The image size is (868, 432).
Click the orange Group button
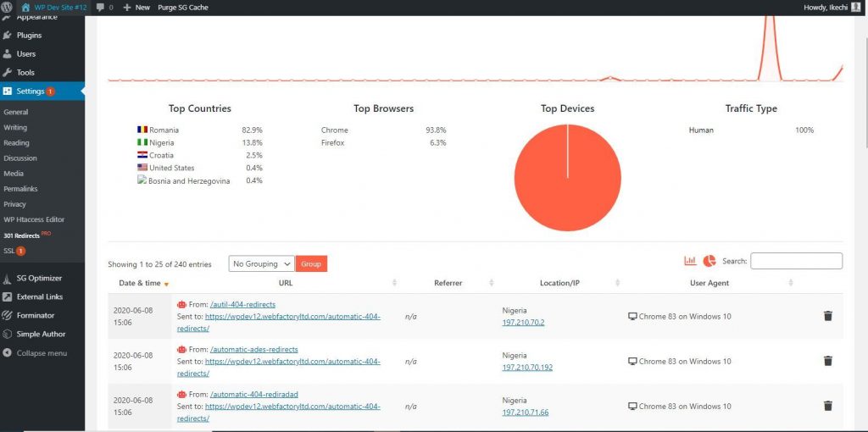pyautogui.click(x=311, y=263)
